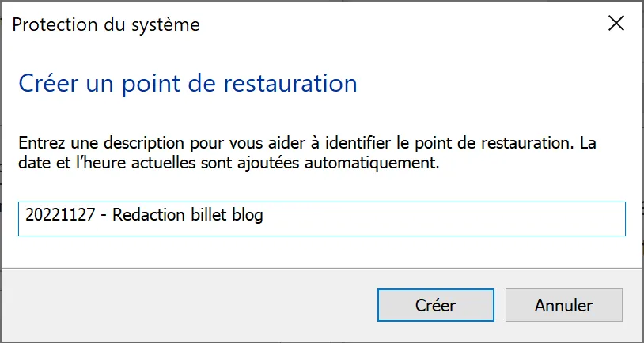Place cursor on 20221127 in the text field
The image size is (644, 343).
60,215
